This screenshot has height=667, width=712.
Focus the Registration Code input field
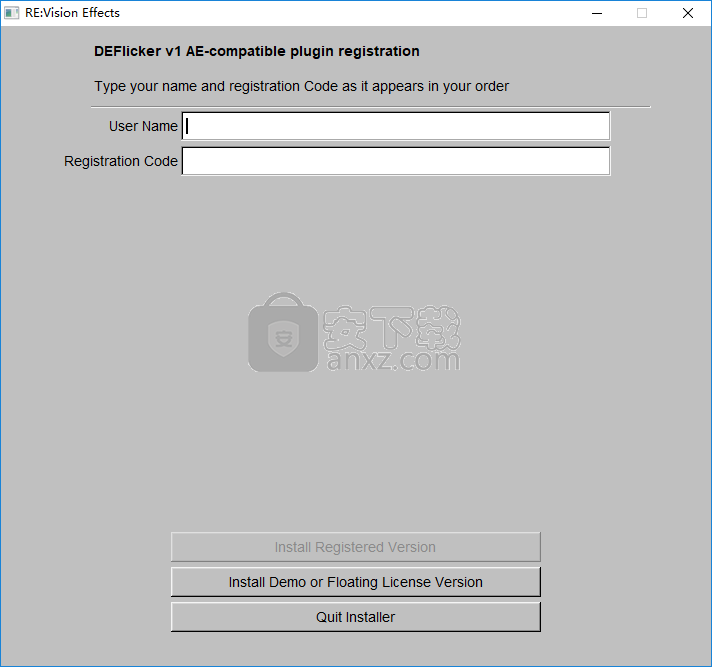[396, 161]
